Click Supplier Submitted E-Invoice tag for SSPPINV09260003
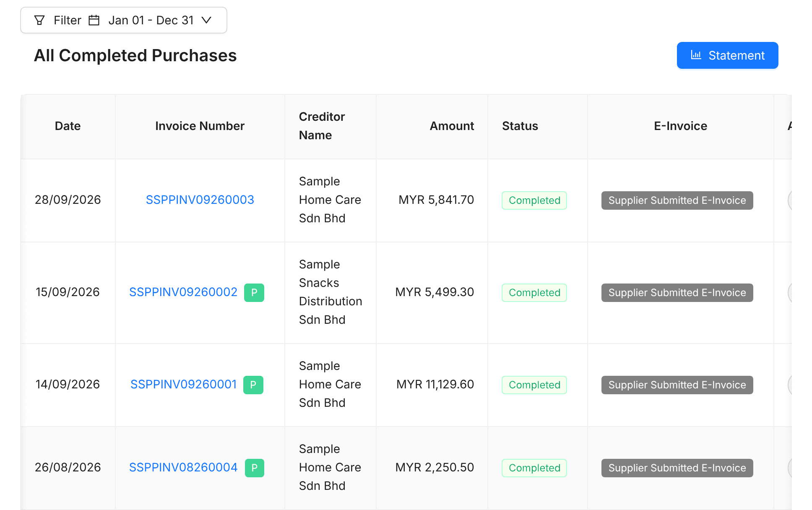Screen dimensions: 812x510 pos(677,200)
